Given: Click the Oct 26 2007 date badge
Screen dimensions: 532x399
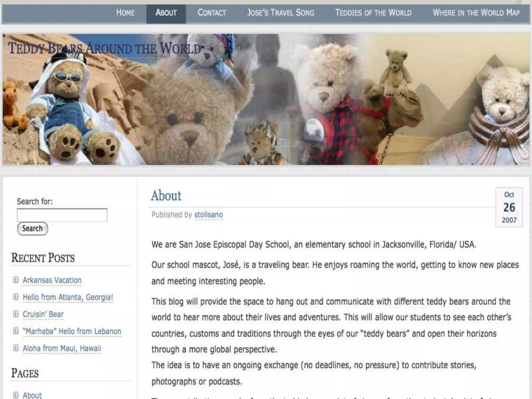Looking at the screenshot, I should (509, 207).
